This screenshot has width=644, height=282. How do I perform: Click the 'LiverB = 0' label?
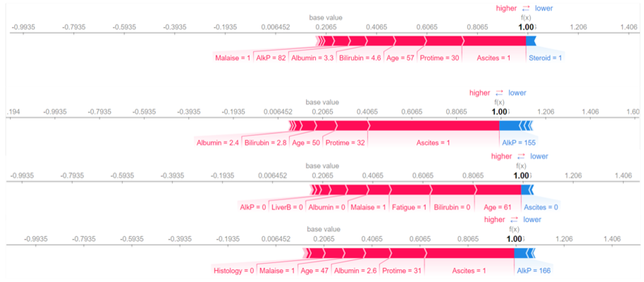[287, 207]
